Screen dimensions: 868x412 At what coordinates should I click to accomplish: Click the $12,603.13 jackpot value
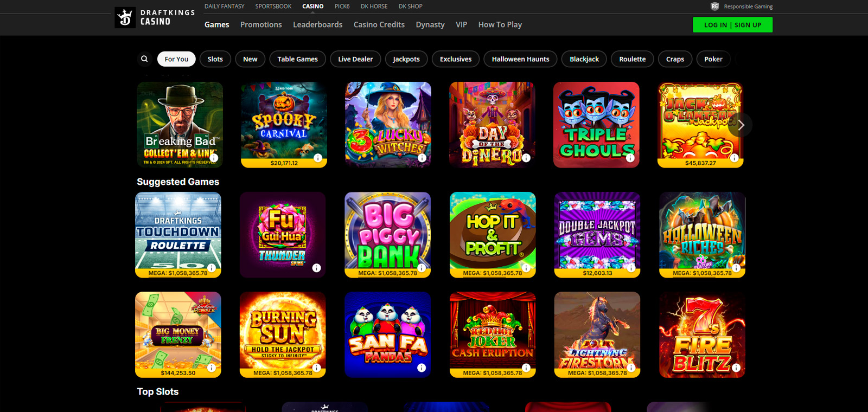597,273
